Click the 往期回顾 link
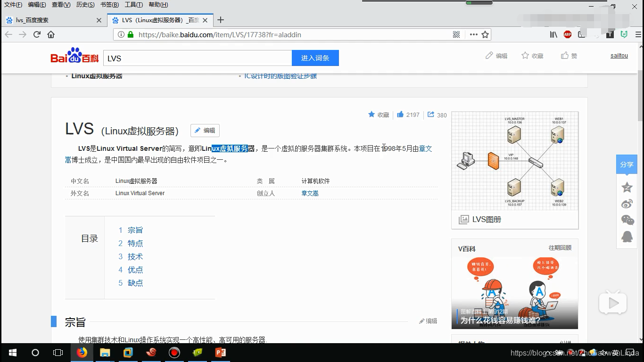 [560, 248]
